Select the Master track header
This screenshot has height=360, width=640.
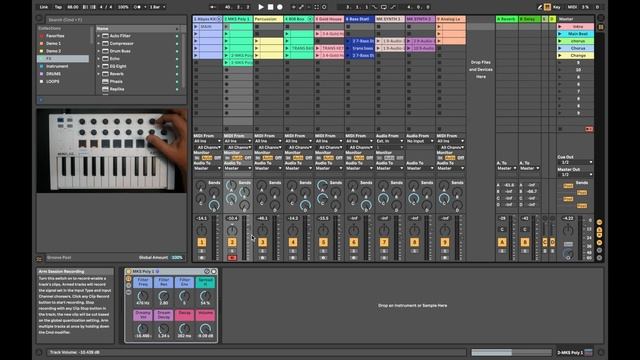point(576,19)
